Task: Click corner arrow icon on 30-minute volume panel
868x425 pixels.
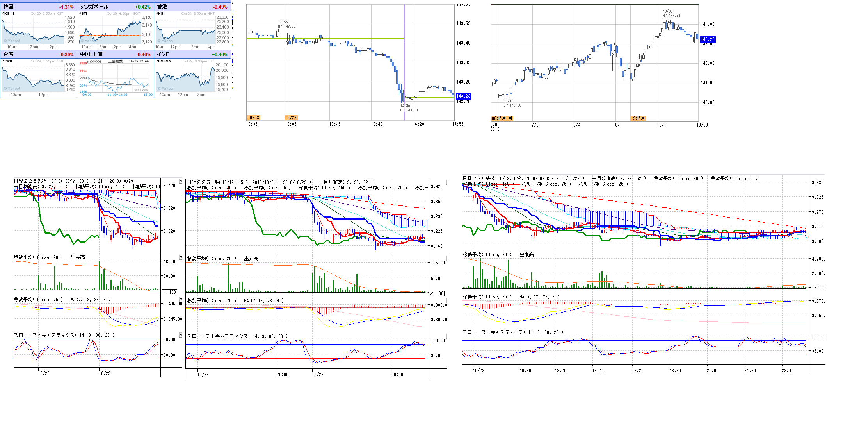Action: 181,257
